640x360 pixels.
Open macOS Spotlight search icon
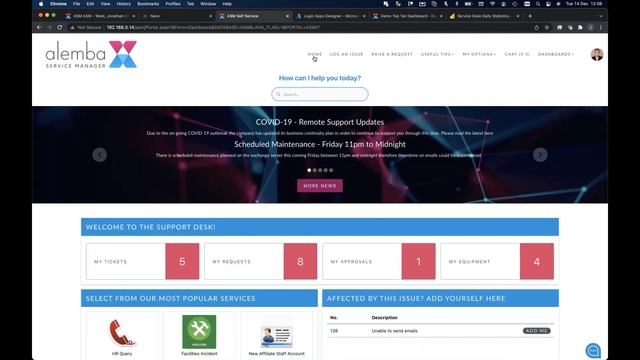pyautogui.click(x=538, y=4)
